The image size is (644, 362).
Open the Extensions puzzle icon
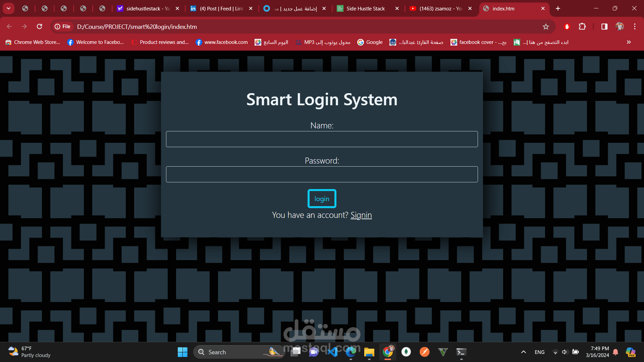coord(582,26)
